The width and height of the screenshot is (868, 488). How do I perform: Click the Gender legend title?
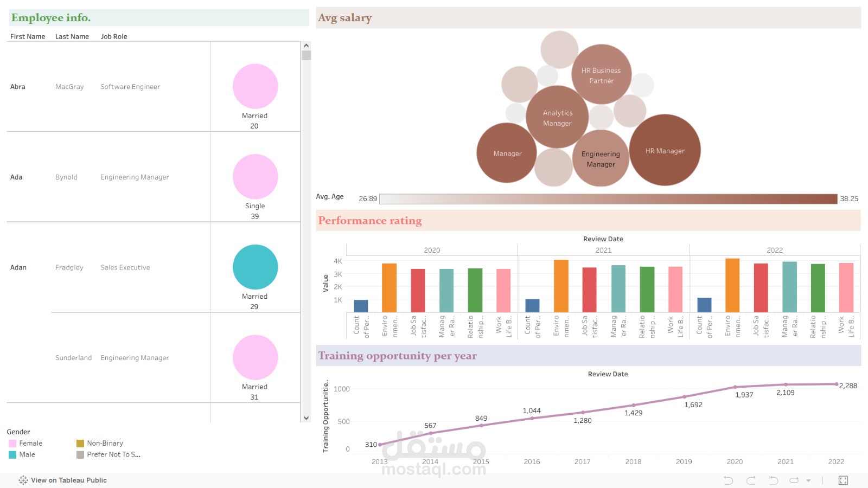tap(18, 432)
